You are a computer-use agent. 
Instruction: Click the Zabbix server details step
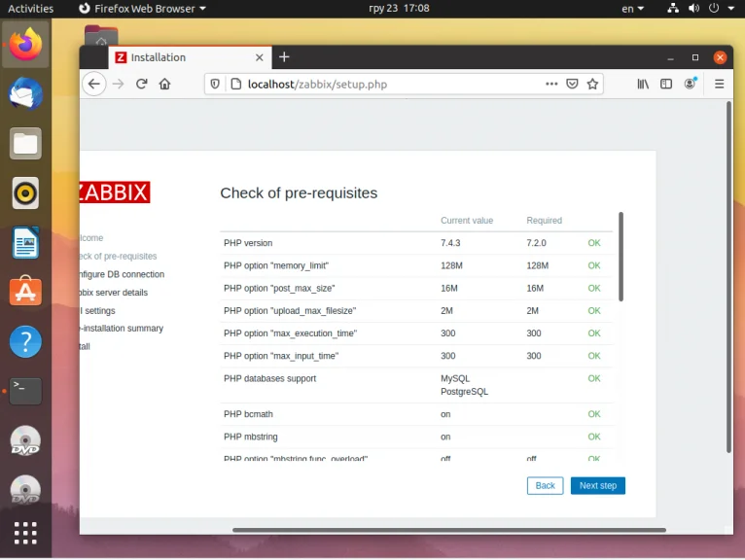coord(114,292)
